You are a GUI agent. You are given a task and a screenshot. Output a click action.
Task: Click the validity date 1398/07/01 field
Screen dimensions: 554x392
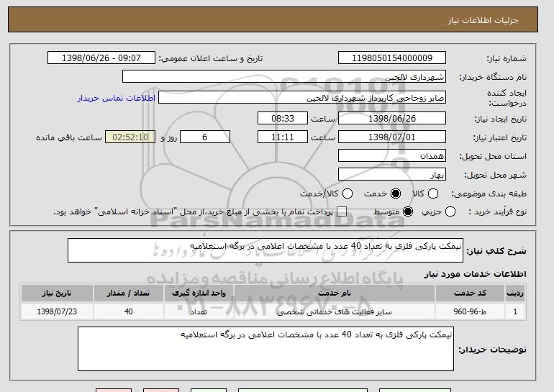point(392,137)
